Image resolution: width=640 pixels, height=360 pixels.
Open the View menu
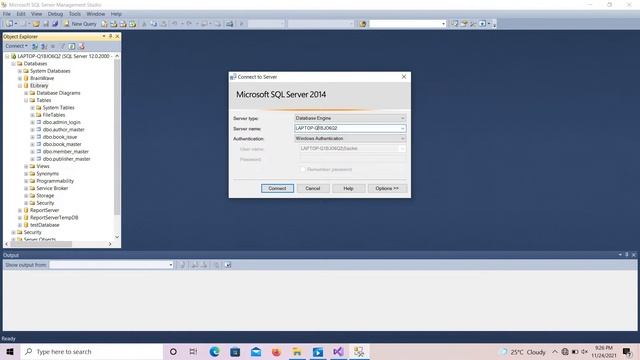36,14
